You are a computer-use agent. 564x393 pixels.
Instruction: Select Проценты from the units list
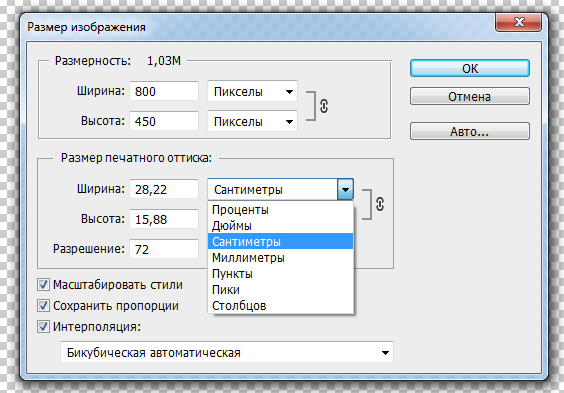coord(281,210)
